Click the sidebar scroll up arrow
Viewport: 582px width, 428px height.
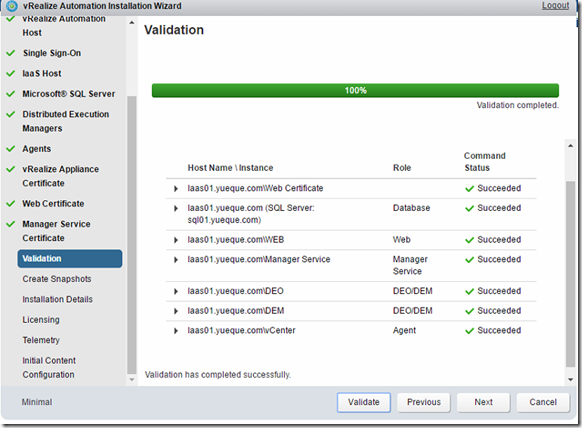click(x=132, y=23)
